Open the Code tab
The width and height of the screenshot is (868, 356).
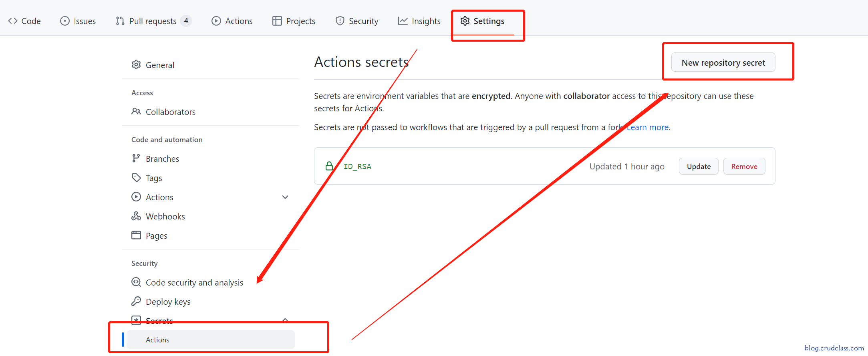[25, 21]
